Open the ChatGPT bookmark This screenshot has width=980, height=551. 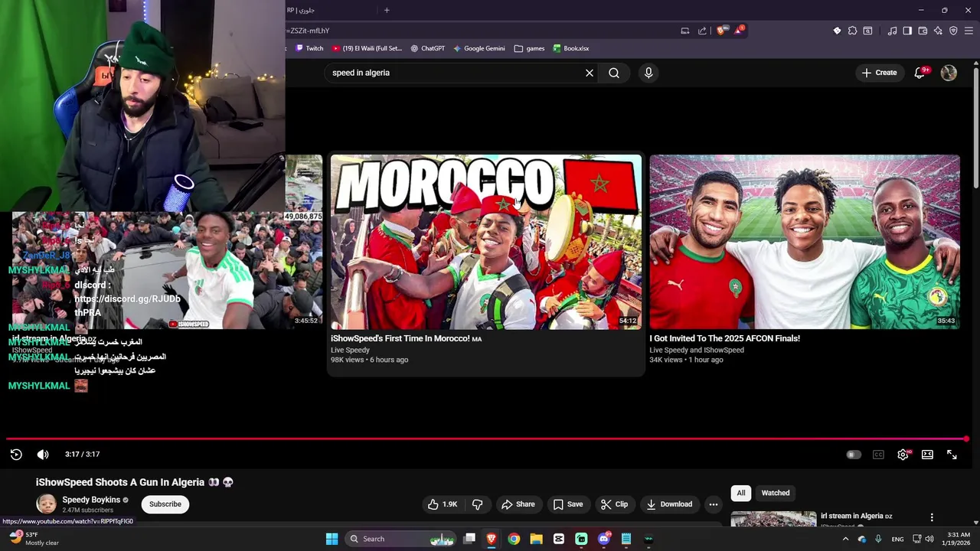(427, 48)
